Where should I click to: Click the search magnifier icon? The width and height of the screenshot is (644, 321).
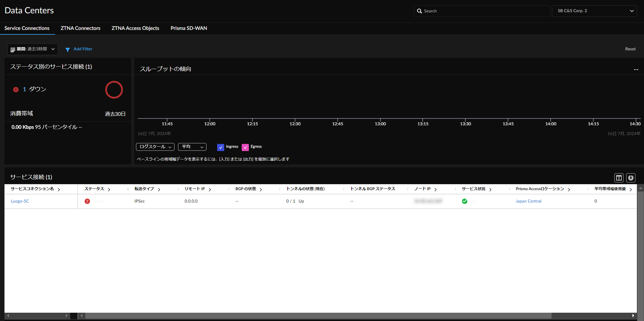[x=419, y=11]
